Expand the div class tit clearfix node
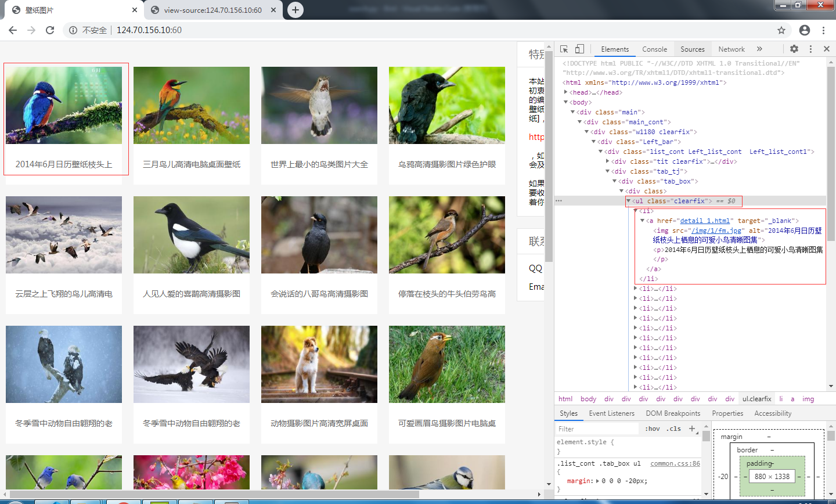836x504 pixels. 608,161
